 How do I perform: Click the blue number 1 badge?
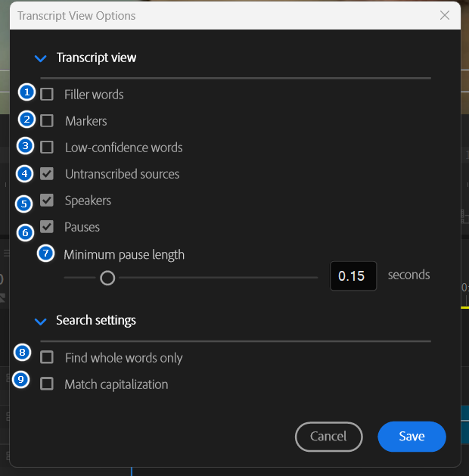click(x=27, y=93)
